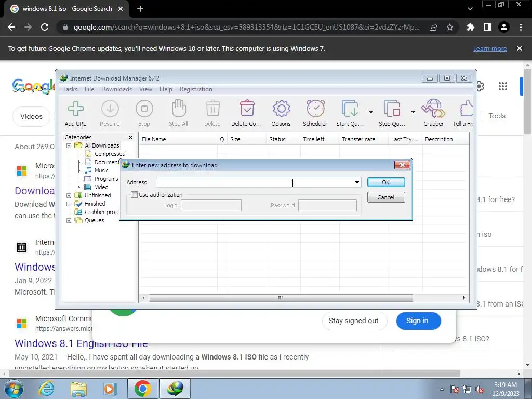Click the Time left column header
This screenshot has width=532, height=399.
point(320,139)
